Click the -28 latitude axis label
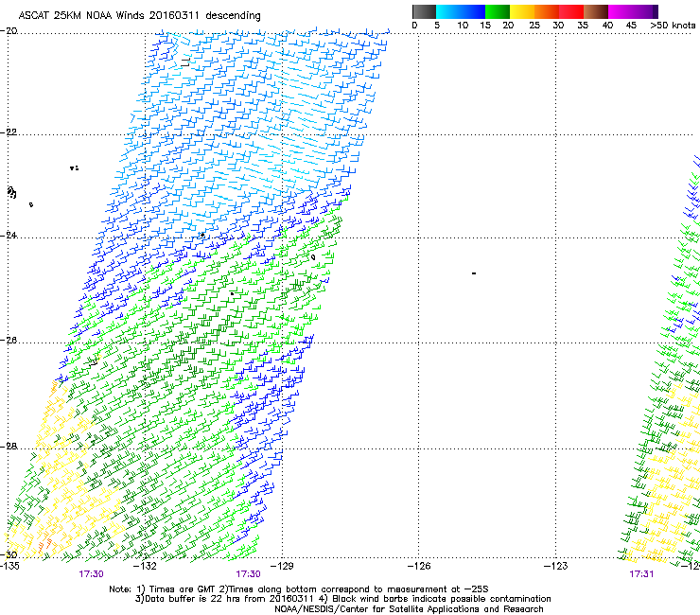Image resolution: width=700 pixels, height=615 pixels. coord(9,447)
